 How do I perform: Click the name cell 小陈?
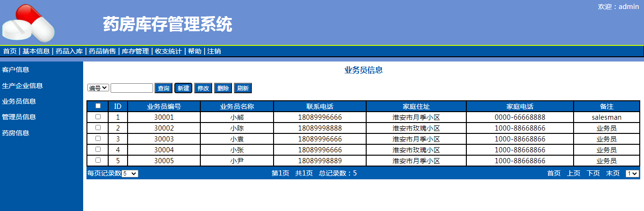click(x=237, y=128)
